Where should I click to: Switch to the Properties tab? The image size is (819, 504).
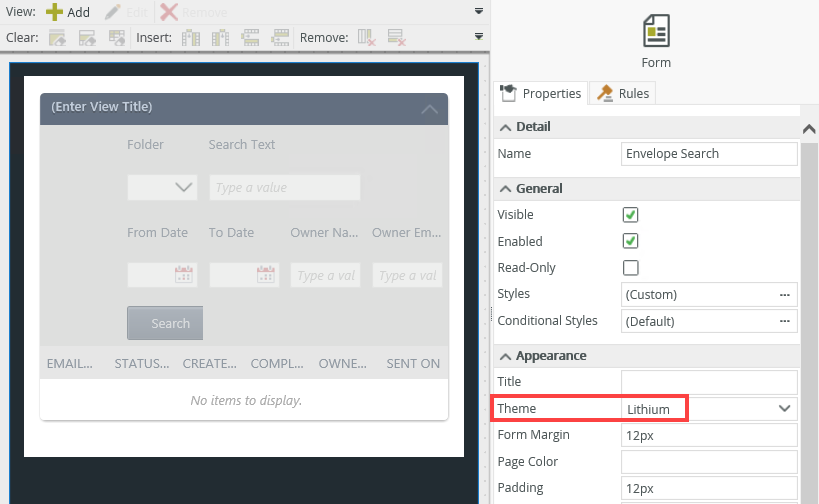pyautogui.click(x=541, y=93)
